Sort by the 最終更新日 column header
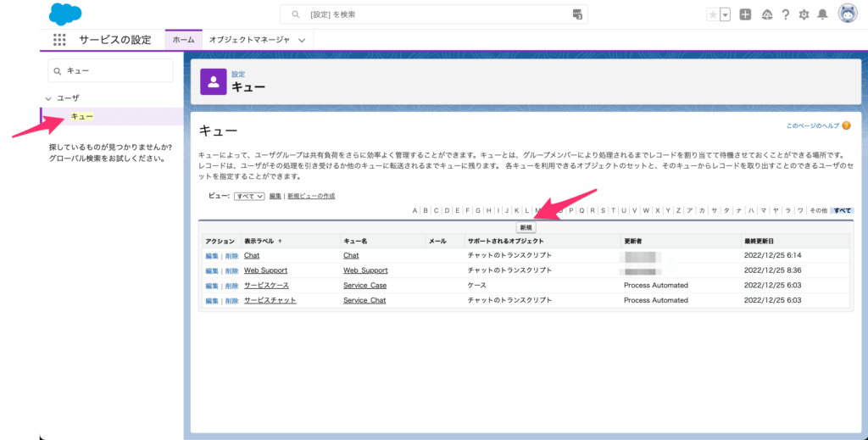 [759, 242]
